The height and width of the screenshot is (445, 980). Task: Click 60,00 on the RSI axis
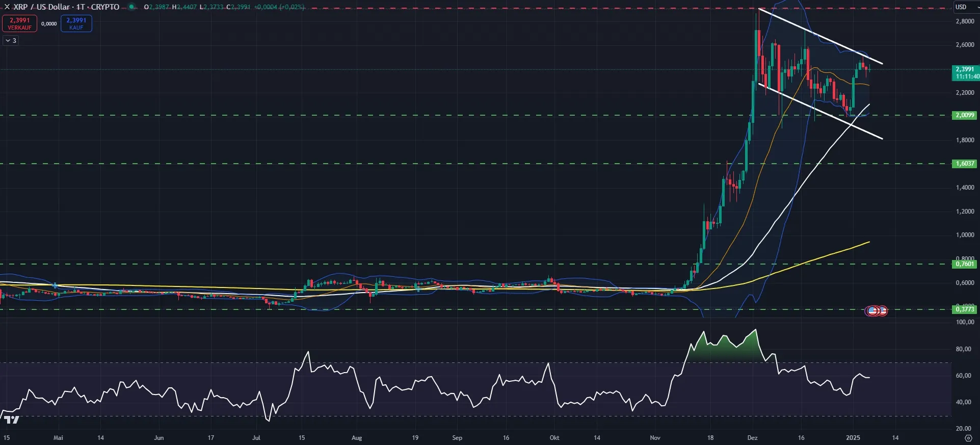(x=964, y=376)
